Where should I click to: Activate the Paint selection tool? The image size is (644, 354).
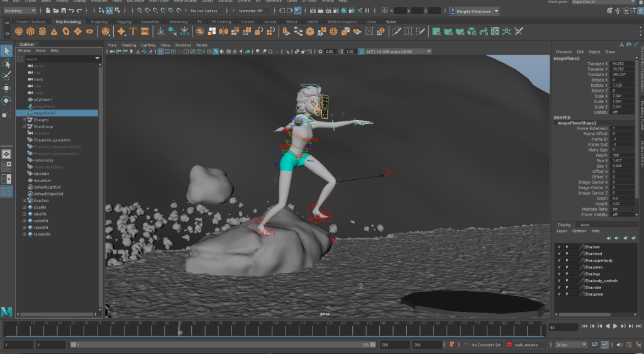(6, 75)
